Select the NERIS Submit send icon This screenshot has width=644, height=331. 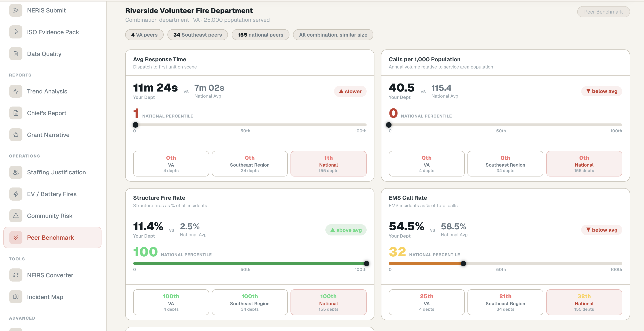tap(16, 10)
